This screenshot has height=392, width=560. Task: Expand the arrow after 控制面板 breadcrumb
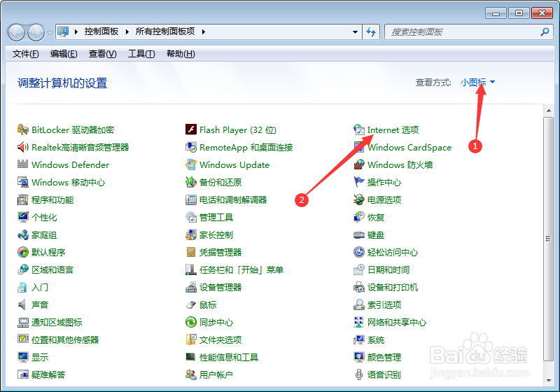coord(127,31)
